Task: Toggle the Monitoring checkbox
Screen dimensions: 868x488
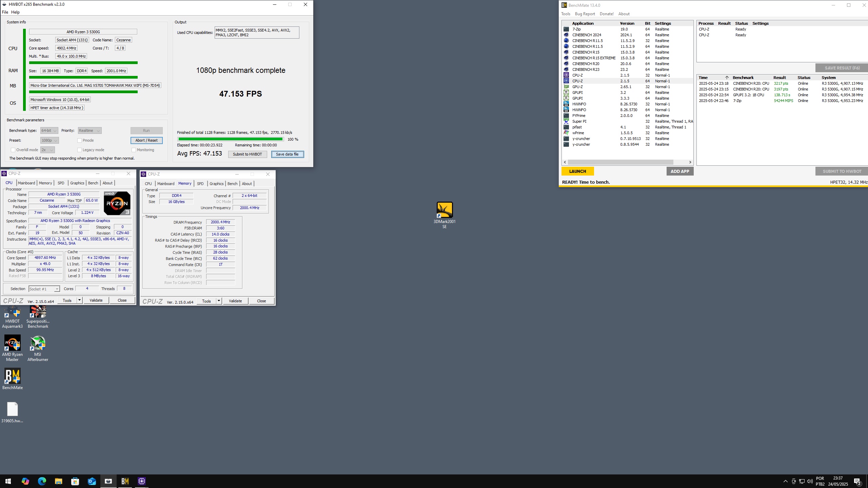Action: point(134,150)
